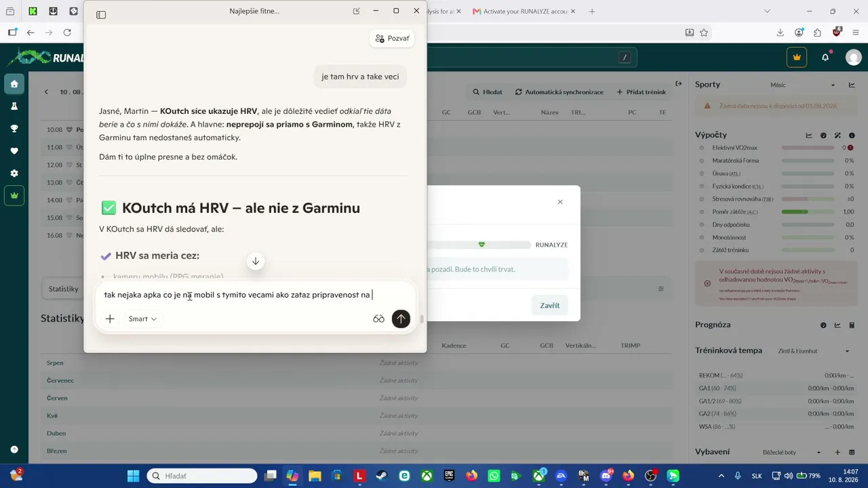Image resolution: width=868 pixels, height=488 pixels.
Task: Click Automatická synchronizace
Action: [x=559, y=92]
